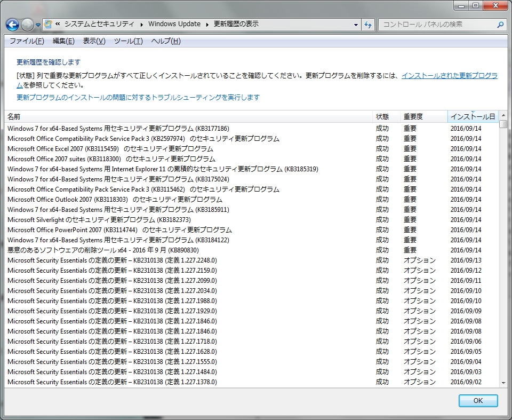Select the Office 2007 suites KB3118300 row
This screenshot has height=420, width=512.
click(251, 159)
